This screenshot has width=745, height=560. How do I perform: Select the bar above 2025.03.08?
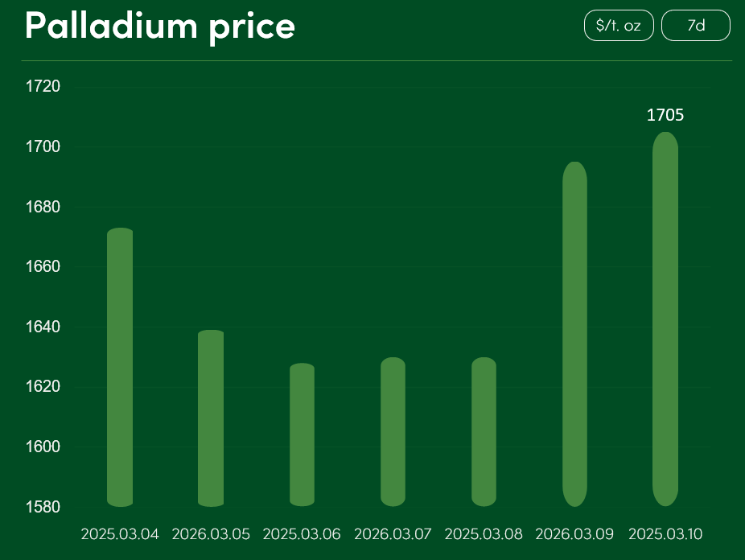pyautogui.click(x=484, y=432)
